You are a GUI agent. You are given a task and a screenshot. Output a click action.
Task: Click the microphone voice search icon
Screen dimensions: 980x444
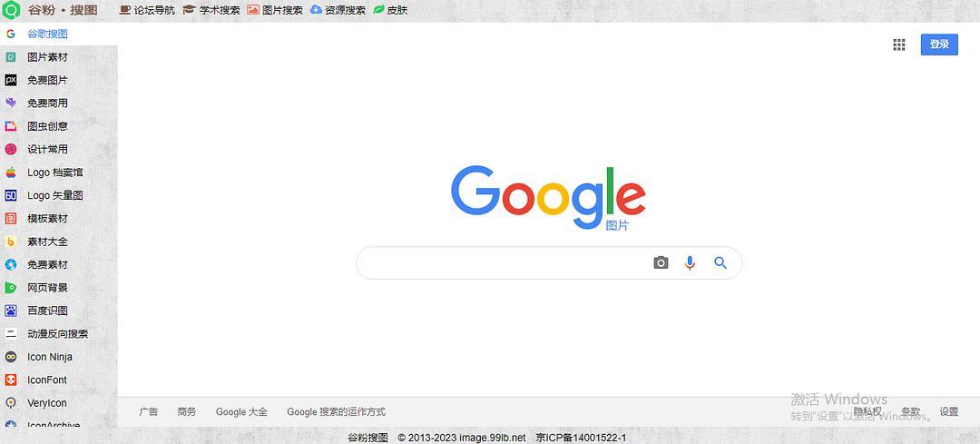[690, 262]
